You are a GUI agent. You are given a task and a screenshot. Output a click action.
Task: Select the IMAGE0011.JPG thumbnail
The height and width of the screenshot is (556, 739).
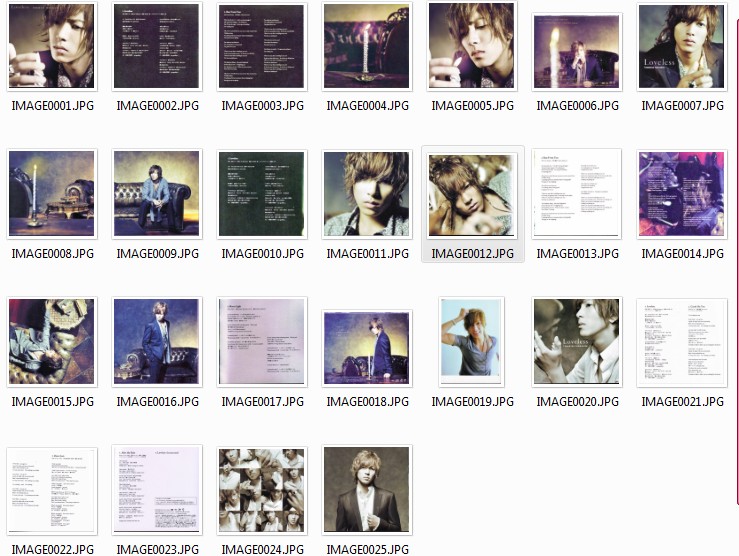coord(367,194)
